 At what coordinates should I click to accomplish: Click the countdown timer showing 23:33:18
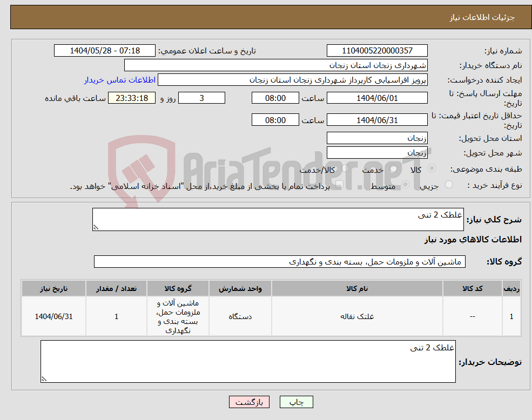tap(131, 98)
